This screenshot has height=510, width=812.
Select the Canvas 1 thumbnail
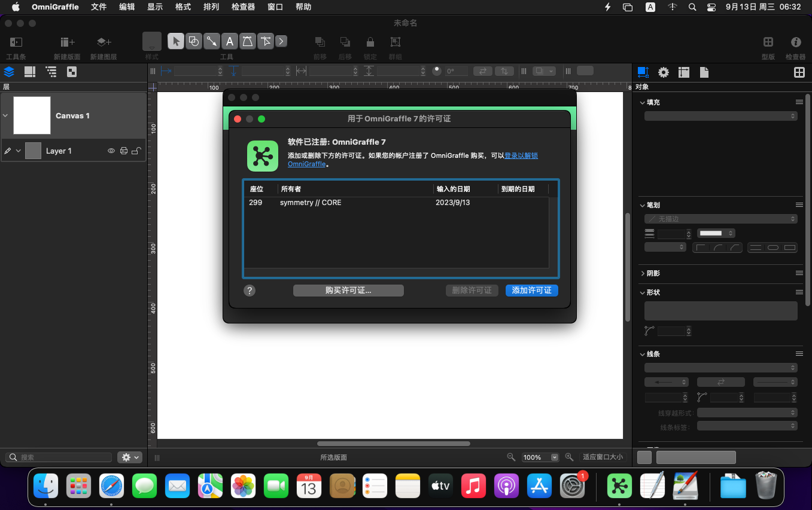point(32,115)
